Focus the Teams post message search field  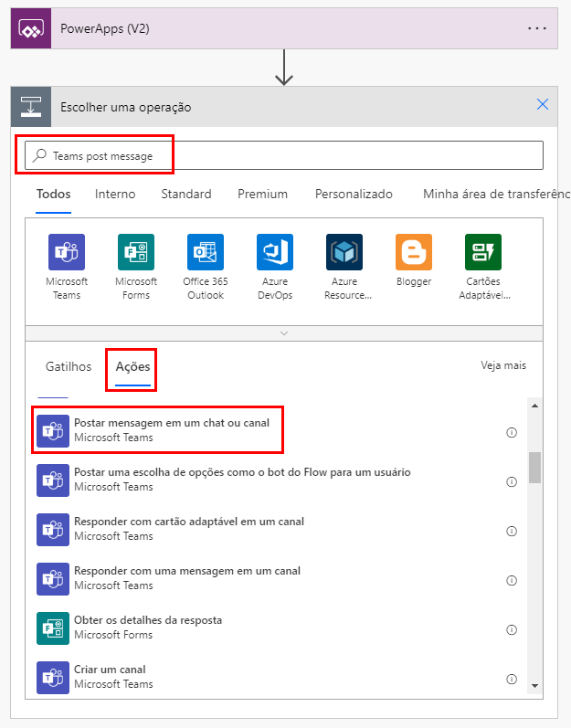pos(284,155)
